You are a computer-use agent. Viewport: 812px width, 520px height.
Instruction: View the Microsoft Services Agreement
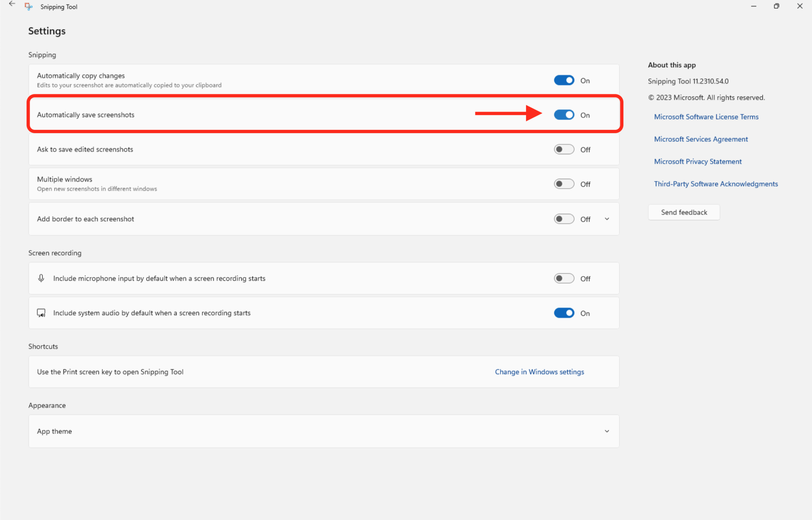pos(701,139)
